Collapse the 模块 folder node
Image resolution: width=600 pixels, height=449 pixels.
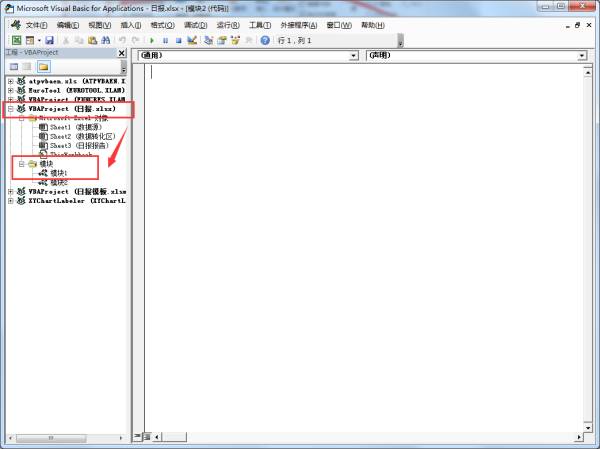point(22,164)
